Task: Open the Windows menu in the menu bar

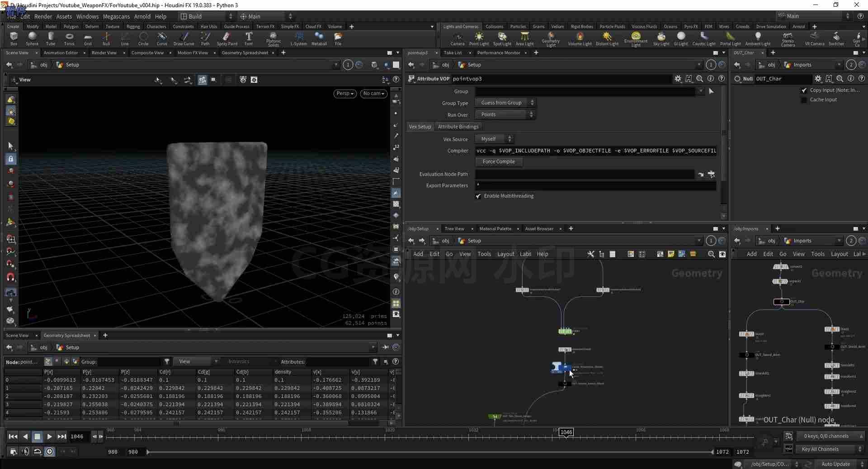Action: click(x=87, y=16)
